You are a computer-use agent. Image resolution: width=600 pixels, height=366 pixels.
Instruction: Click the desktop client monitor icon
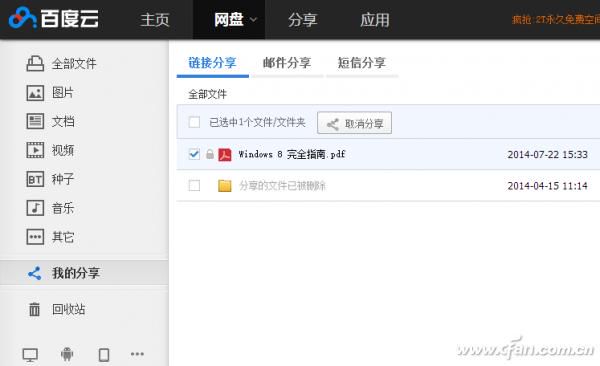tap(30, 355)
